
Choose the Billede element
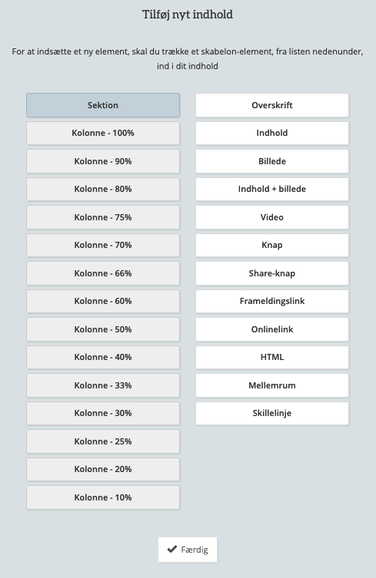272,161
